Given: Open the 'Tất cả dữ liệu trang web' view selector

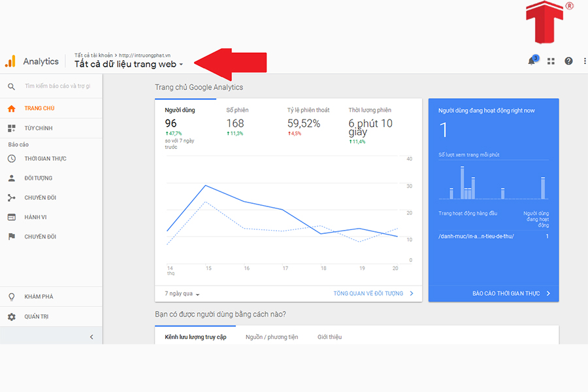Looking at the screenshot, I should (129, 64).
